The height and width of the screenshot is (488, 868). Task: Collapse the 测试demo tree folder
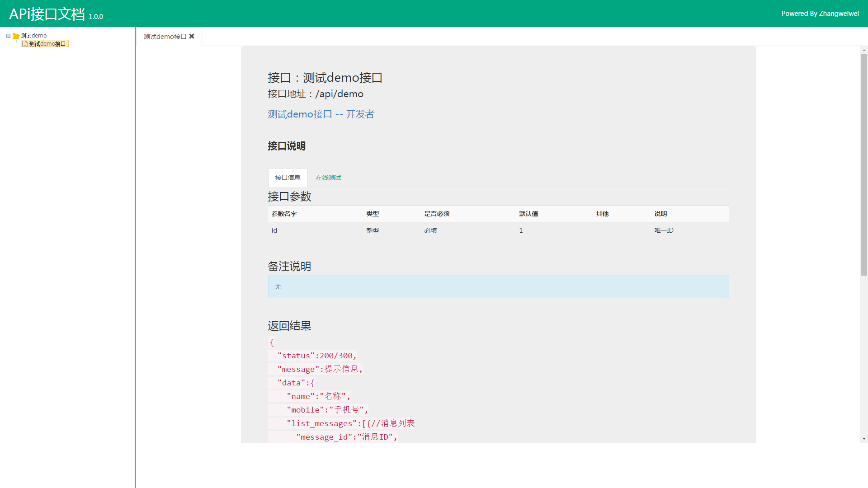tap(8, 36)
